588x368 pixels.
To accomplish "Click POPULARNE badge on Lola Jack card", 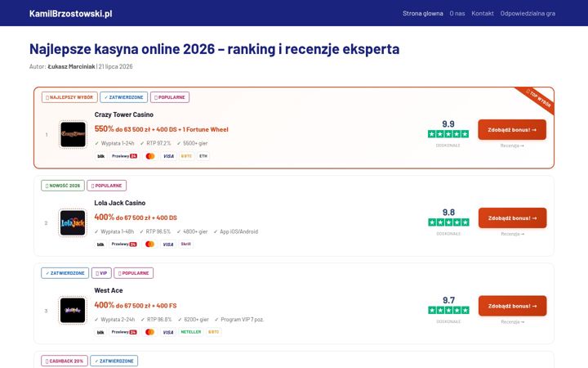I will pos(106,186).
